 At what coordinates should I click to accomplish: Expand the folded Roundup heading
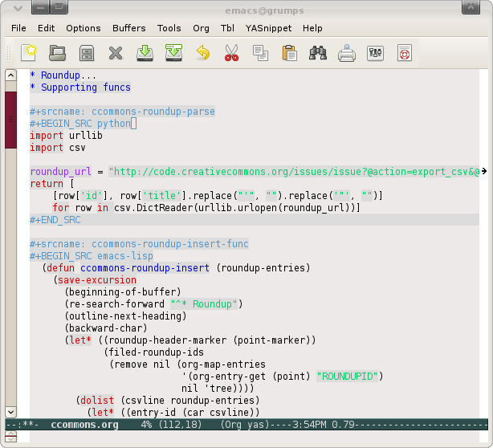tap(63, 75)
